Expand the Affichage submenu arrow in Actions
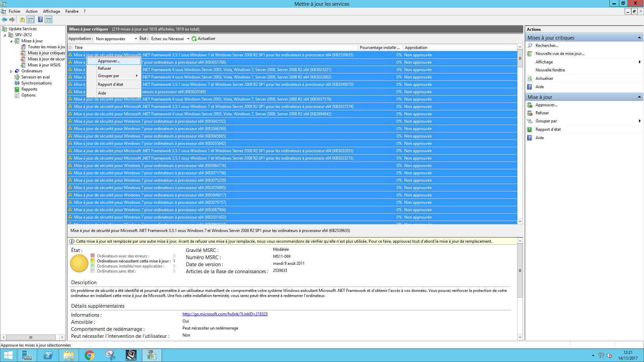The height and width of the screenshot is (362, 644). point(640,62)
